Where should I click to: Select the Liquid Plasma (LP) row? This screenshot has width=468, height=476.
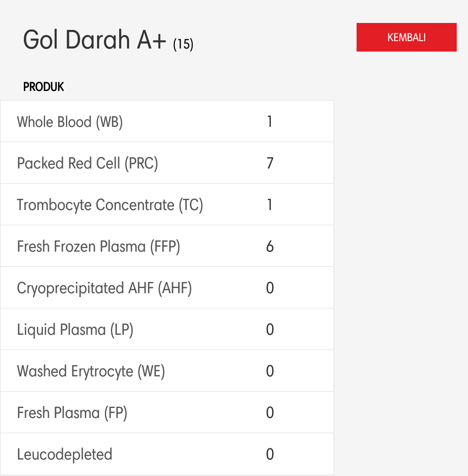point(167,329)
